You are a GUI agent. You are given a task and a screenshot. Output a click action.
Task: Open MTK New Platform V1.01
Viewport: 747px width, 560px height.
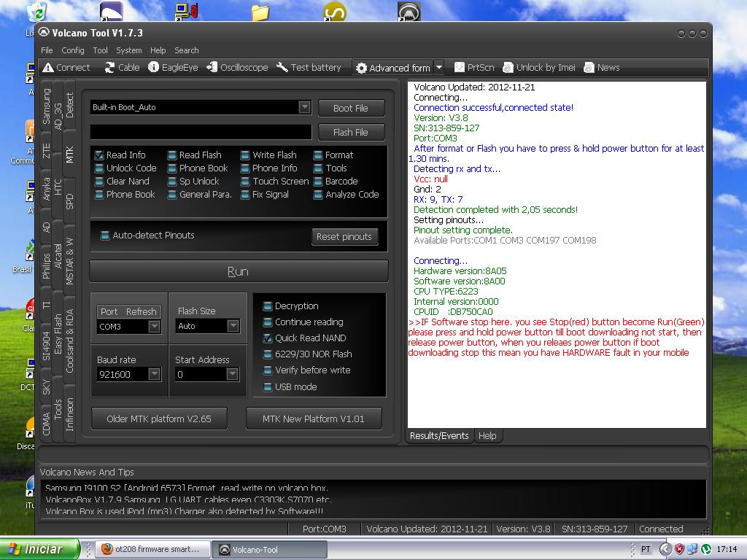(x=314, y=419)
